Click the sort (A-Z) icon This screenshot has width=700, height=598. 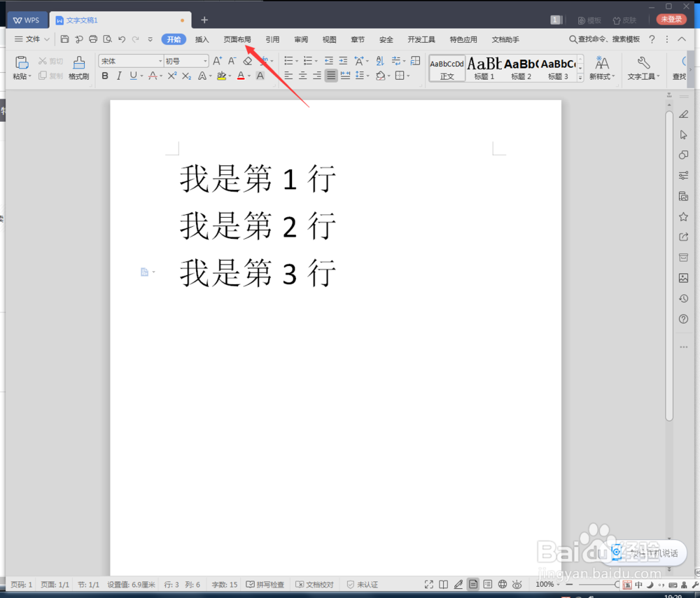[x=380, y=61]
